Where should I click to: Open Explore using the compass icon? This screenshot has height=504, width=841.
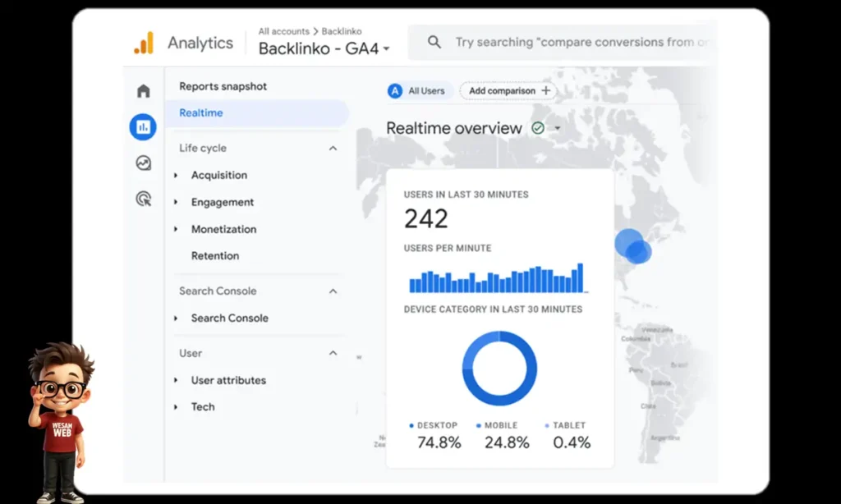[x=143, y=163]
